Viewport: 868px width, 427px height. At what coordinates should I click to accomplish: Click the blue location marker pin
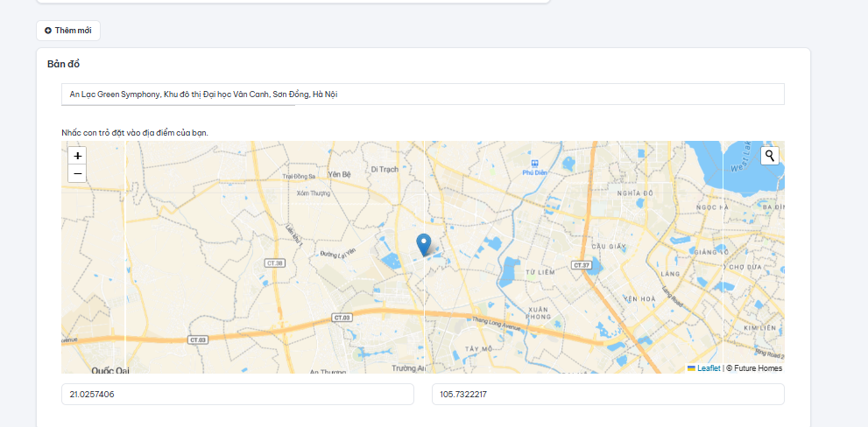(423, 245)
